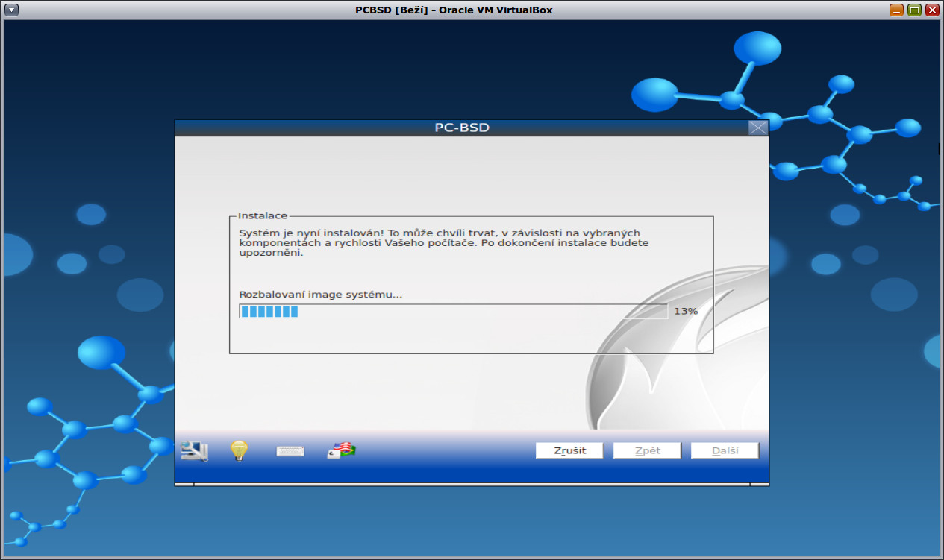The height and width of the screenshot is (560, 944).
Task: Click the installation progress bar
Action: (451, 311)
